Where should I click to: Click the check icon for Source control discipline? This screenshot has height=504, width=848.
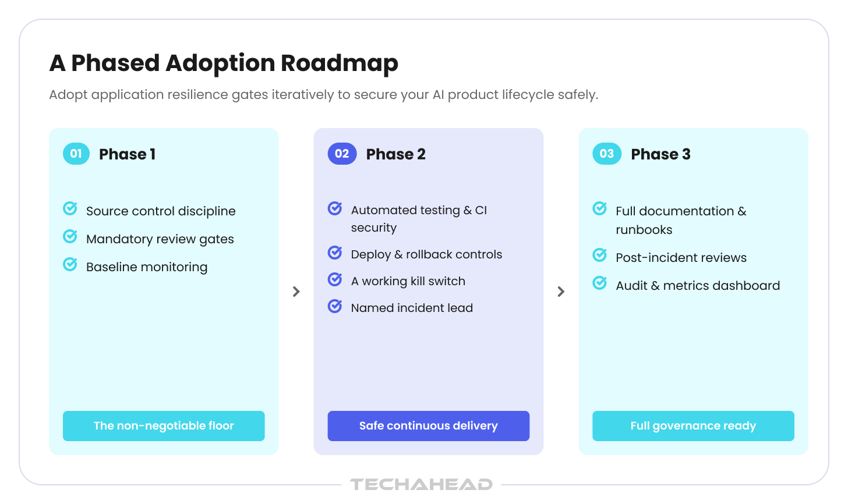[70, 208]
